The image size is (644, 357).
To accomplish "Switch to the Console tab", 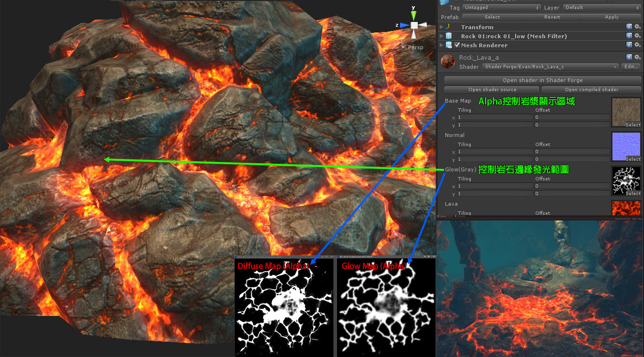I will [460, 216].
